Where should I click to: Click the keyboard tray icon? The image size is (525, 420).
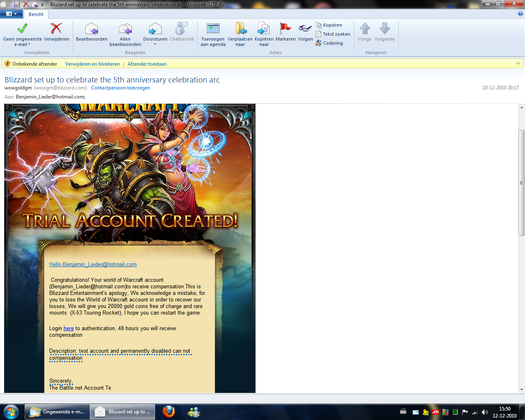point(403,412)
